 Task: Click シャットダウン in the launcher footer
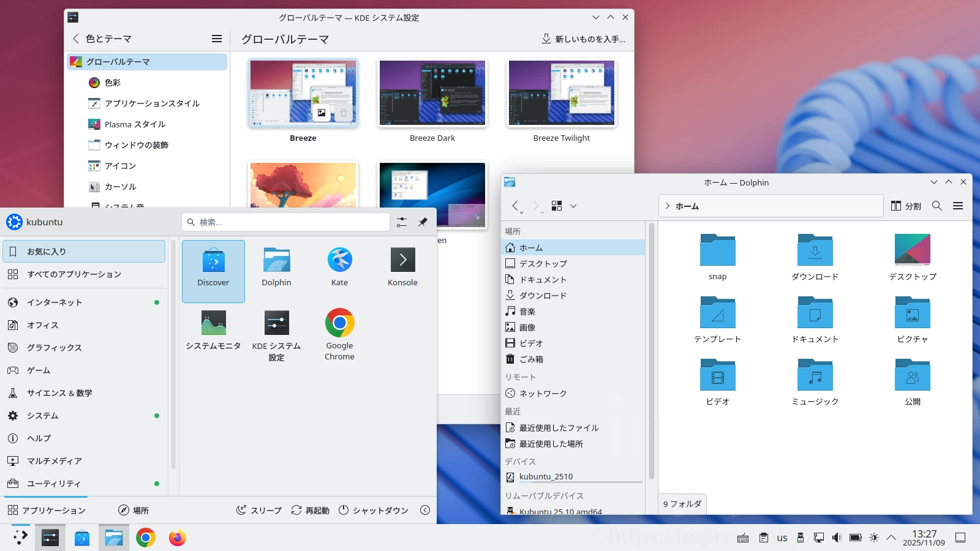tap(374, 510)
